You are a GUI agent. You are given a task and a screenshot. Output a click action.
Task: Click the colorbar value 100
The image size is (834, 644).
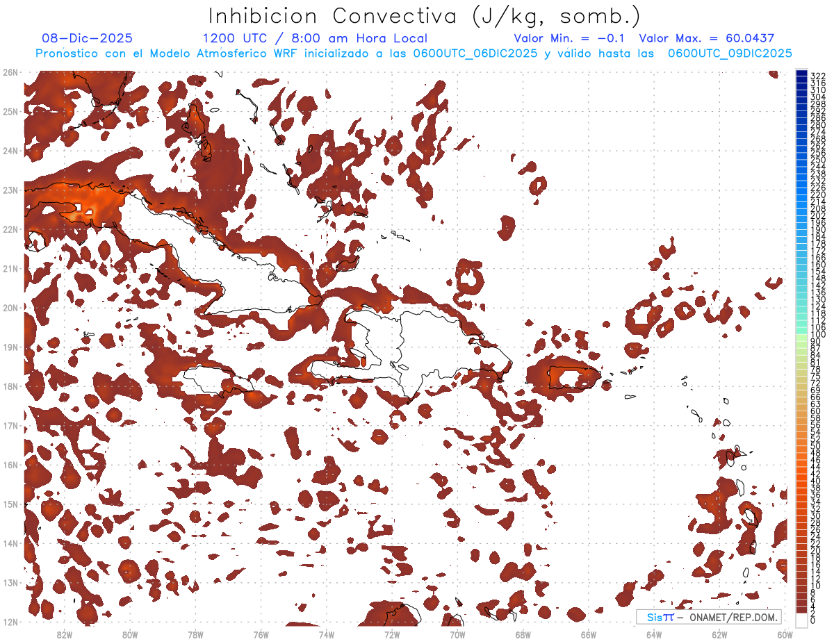pos(818,336)
